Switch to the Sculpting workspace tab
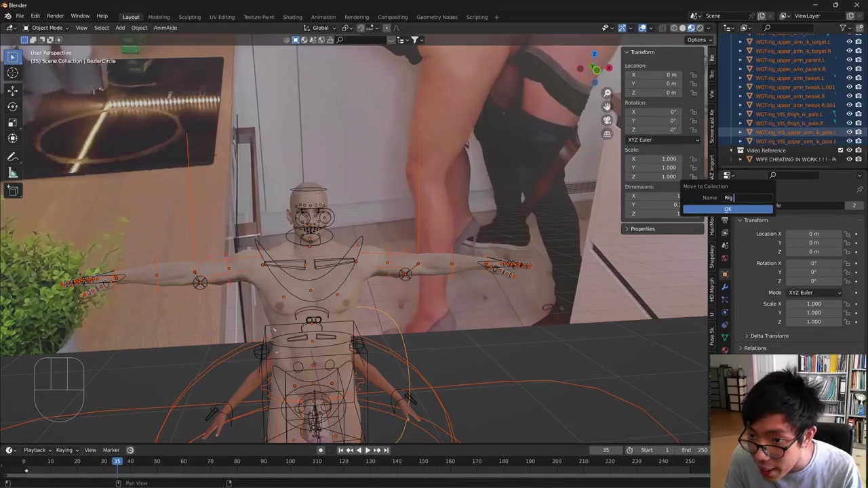 pos(189,17)
